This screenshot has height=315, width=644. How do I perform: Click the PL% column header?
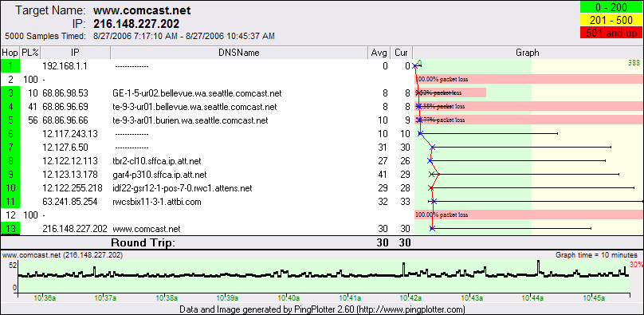tap(30, 53)
